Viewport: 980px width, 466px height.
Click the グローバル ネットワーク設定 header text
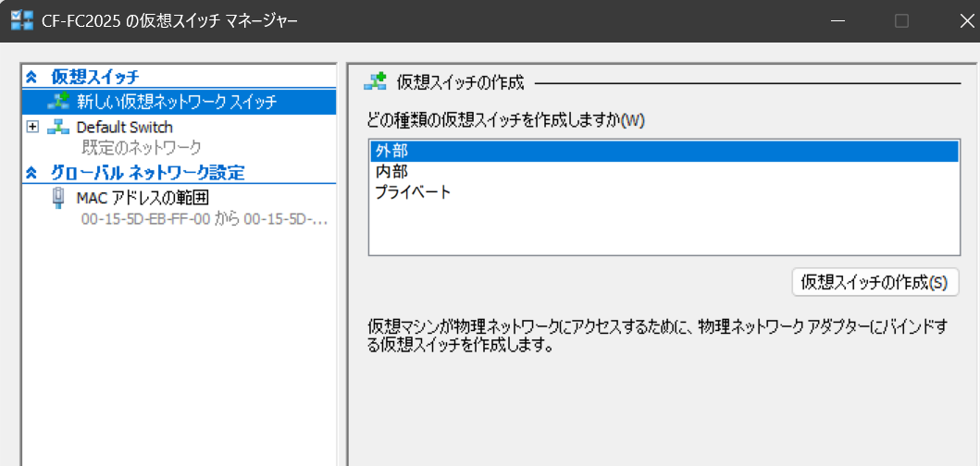click(147, 172)
